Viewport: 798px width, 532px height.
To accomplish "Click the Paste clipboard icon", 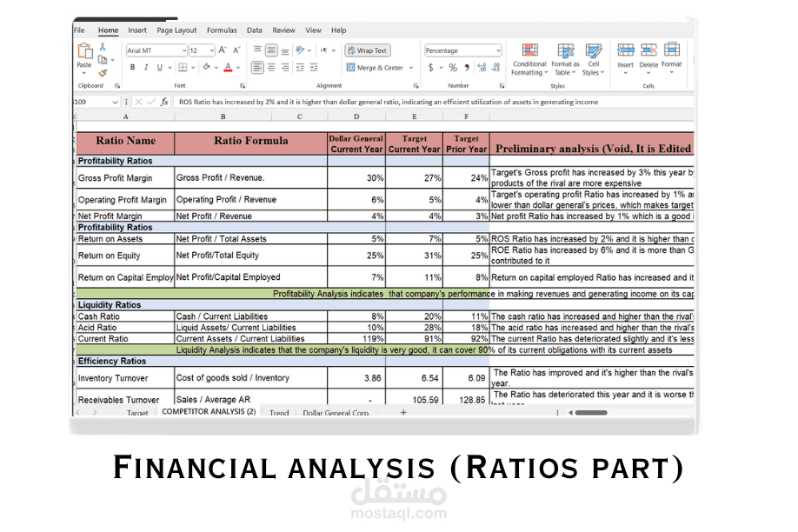I will point(84,51).
